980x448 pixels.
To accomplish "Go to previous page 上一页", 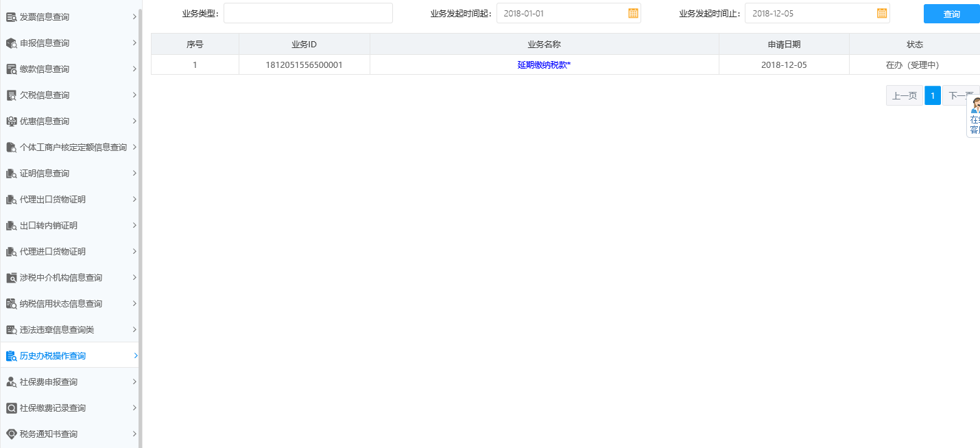I will 905,95.
